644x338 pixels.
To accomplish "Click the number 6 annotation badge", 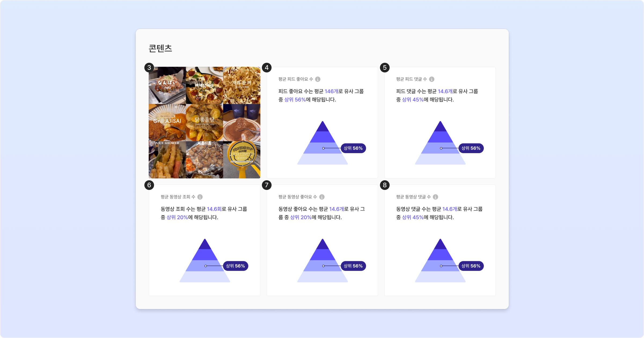I will tap(149, 185).
